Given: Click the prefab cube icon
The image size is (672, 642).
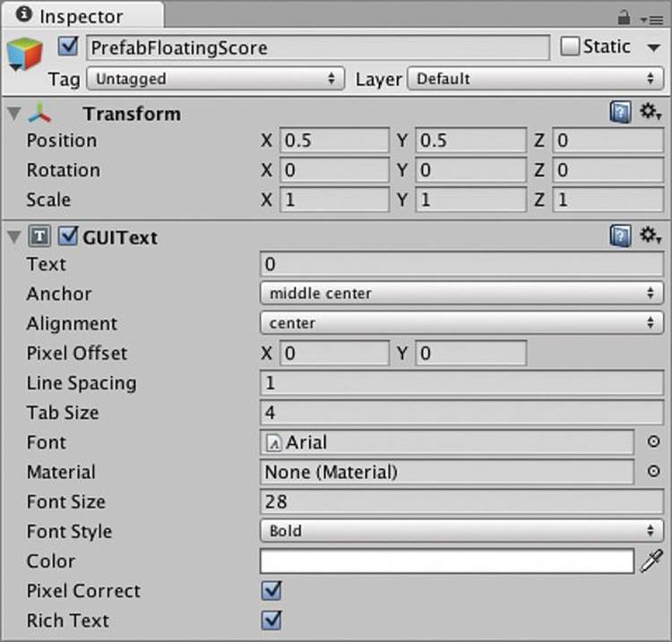Looking at the screenshot, I should pos(25,54).
